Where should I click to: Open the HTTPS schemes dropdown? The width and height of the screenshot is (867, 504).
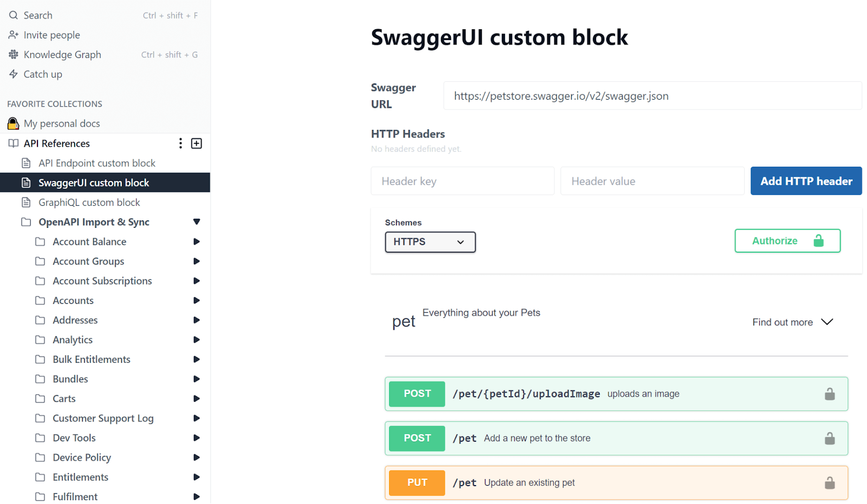430,242
